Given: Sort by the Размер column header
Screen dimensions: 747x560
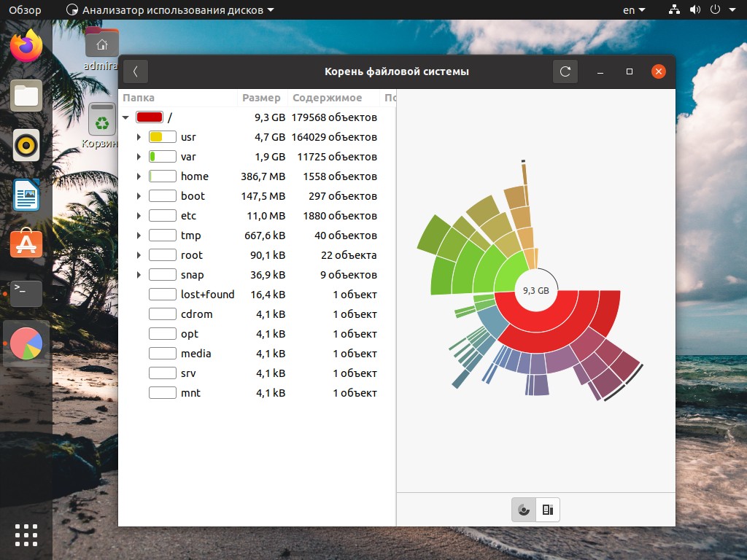Looking at the screenshot, I should [262, 98].
